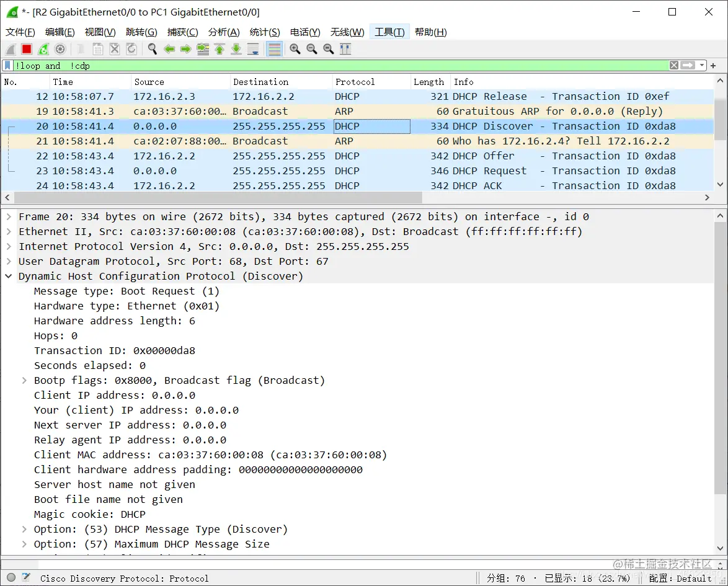Sort by Length column header
Image resolution: width=728 pixels, height=586 pixels.
[430, 82]
